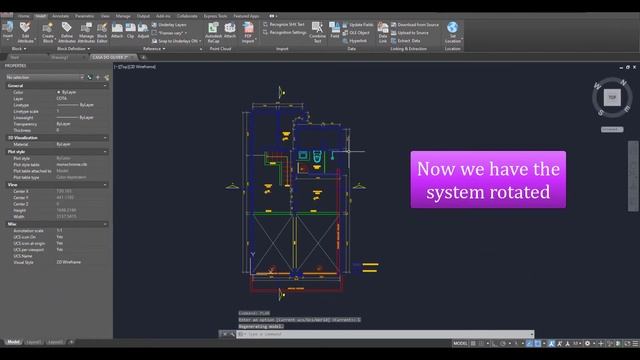Image resolution: width=640 pixels, height=360 pixels.
Task: Open the Layout1 tab
Action: pos(34,342)
